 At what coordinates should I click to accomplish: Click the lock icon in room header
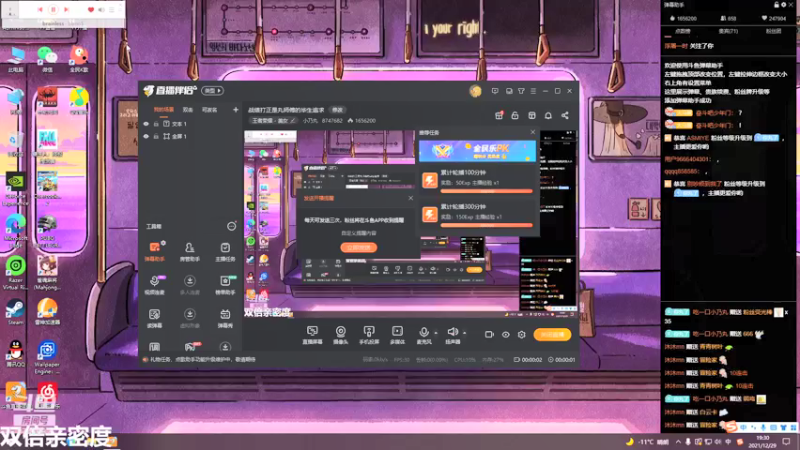515,115
